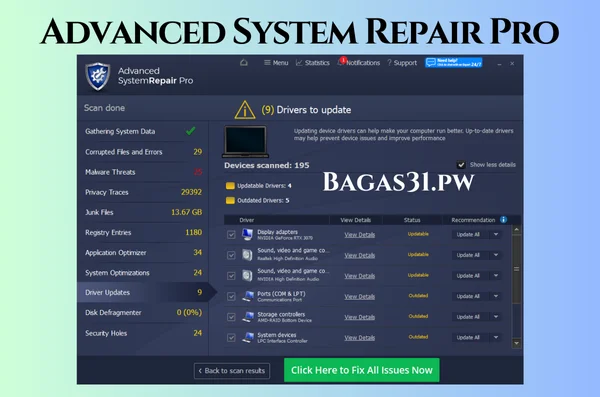The height and width of the screenshot is (397, 600).
Task: Click the Recommendation info icon
Action: point(504,219)
